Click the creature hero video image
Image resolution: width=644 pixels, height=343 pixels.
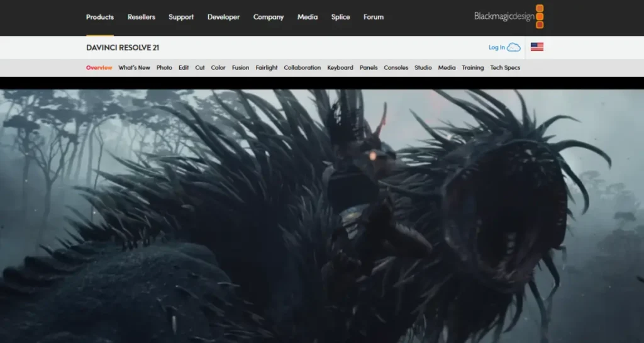pyautogui.click(x=322, y=216)
